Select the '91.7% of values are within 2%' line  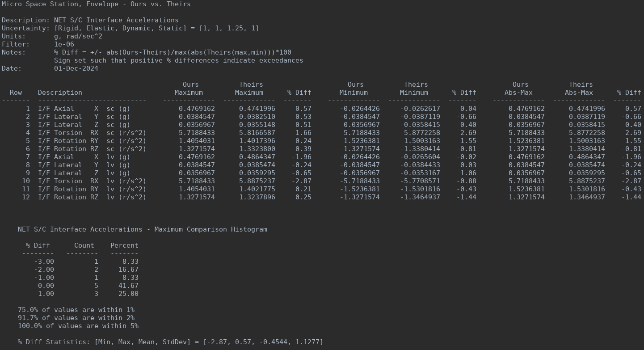point(76,318)
